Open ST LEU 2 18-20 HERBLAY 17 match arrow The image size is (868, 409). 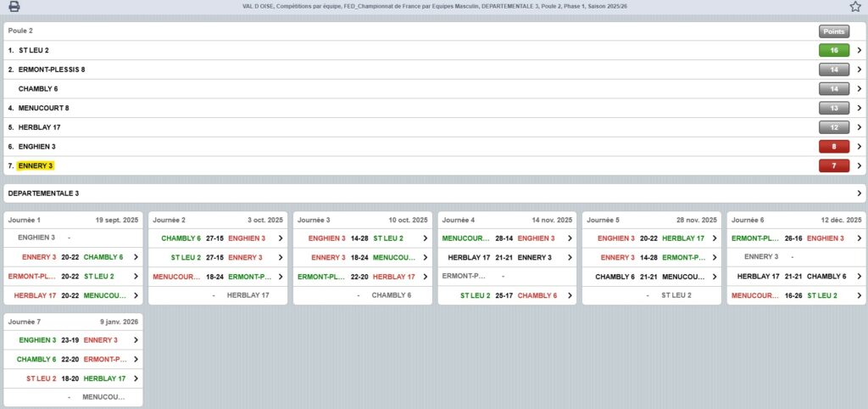(x=136, y=378)
